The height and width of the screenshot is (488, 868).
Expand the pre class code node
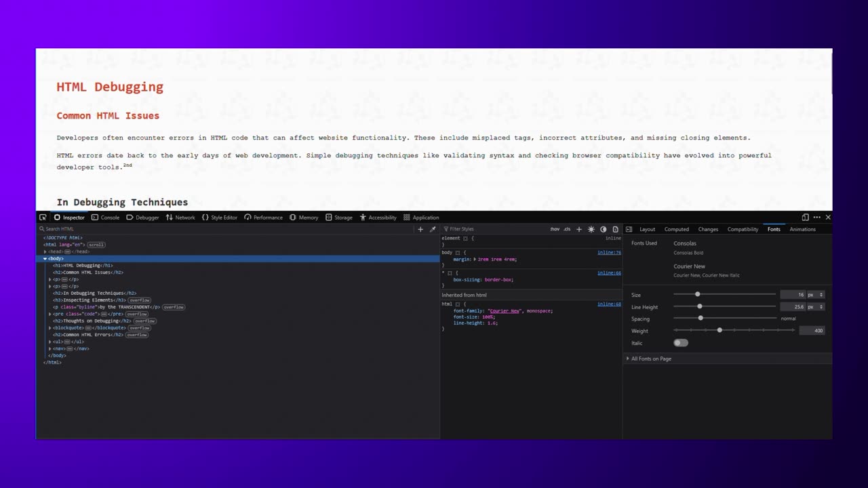[50, 314]
